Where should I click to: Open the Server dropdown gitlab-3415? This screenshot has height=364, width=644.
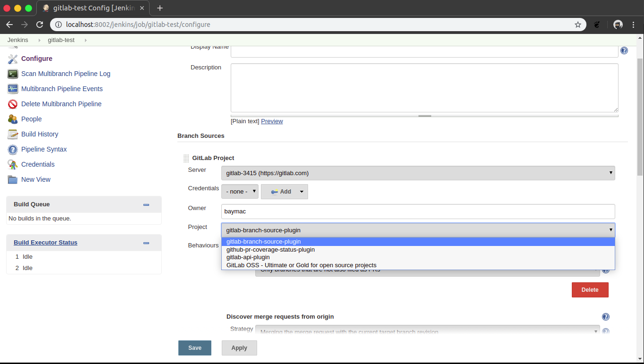pyautogui.click(x=418, y=173)
